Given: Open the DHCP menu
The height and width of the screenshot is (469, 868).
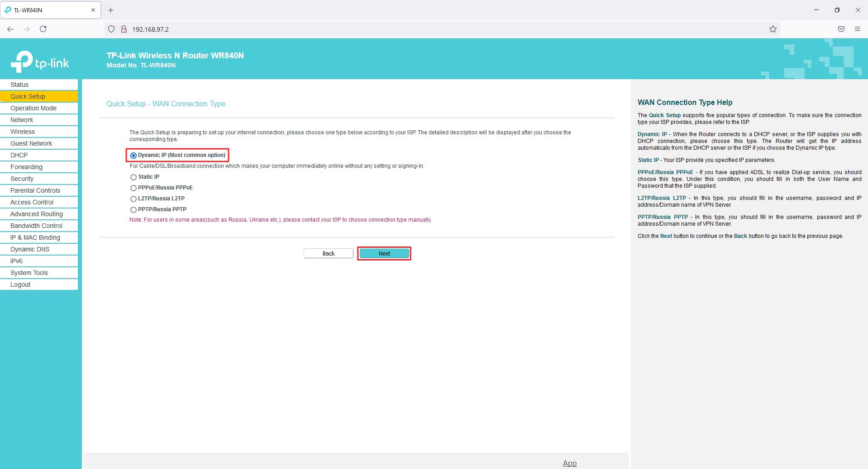Looking at the screenshot, I should tap(39, 155).
